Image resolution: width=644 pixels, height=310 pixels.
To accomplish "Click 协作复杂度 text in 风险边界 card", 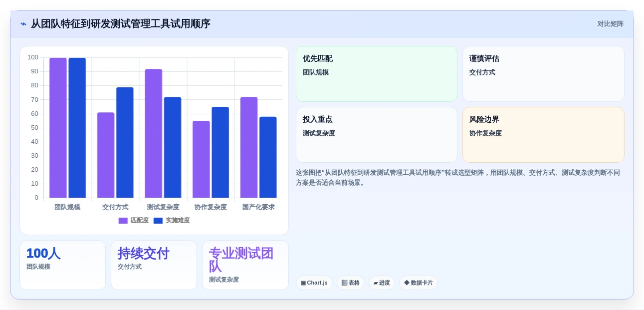I will (x=485, y=133).
